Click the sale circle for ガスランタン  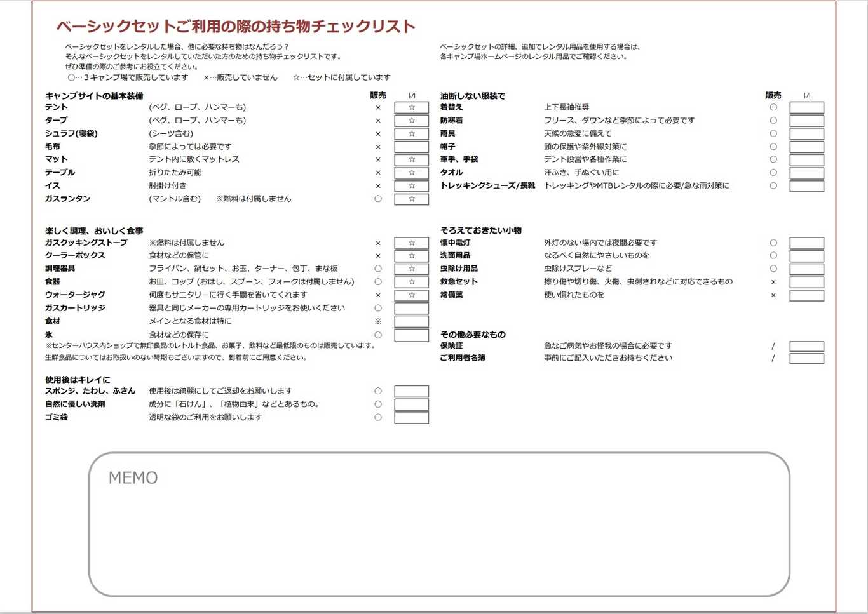point(378,199)
